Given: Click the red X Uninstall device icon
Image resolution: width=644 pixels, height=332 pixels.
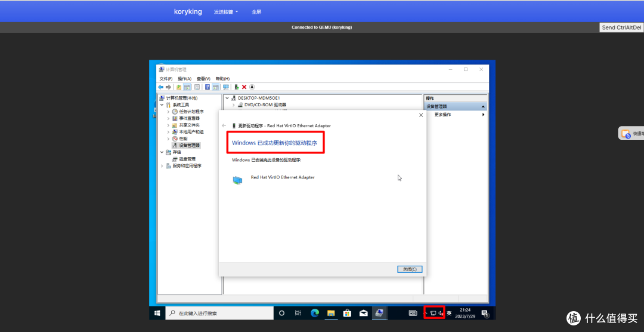Looking at the screenshot, I should pos(244,87).
